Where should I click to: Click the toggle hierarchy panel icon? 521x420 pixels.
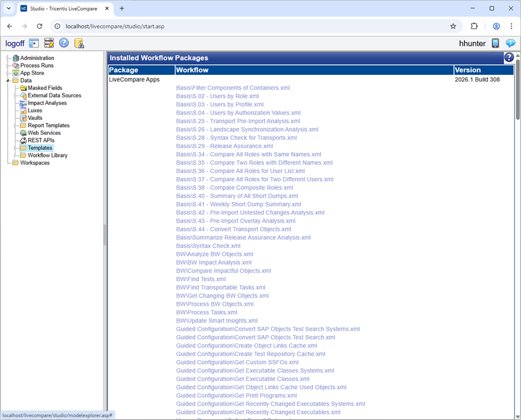click(x=34, y=43)
